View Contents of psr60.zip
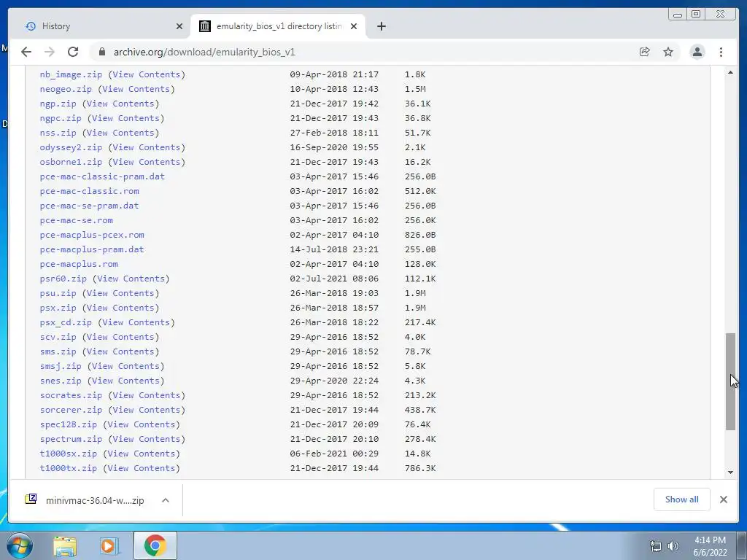Screen dimensions: 747x560 click(x=131, y=279)
